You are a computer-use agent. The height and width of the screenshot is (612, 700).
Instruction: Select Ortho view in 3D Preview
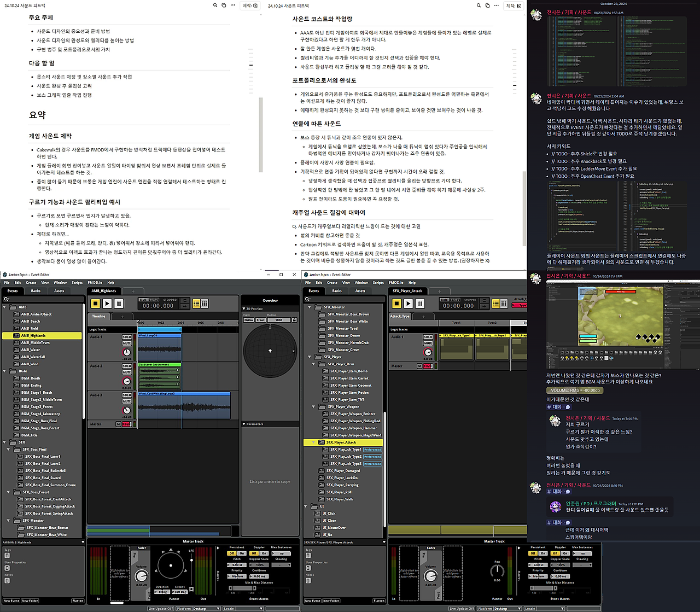[x=249, y=320]
